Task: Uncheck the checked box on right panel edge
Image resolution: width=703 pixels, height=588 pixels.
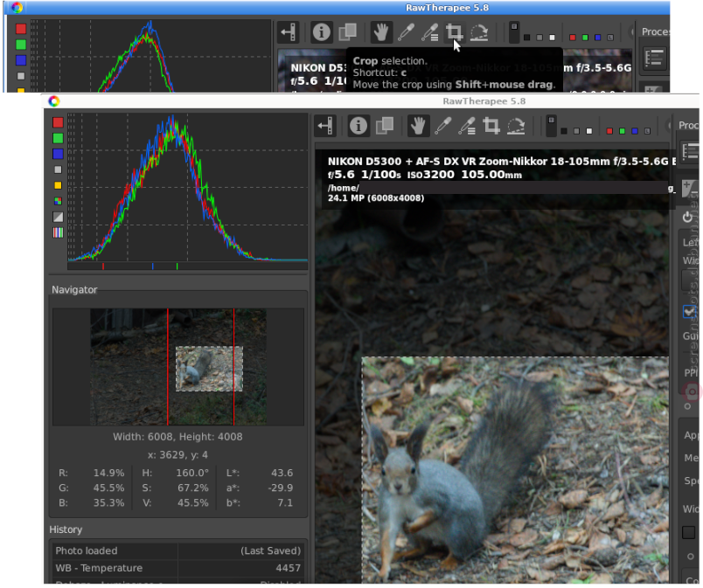Action: [x=690, y=311]
